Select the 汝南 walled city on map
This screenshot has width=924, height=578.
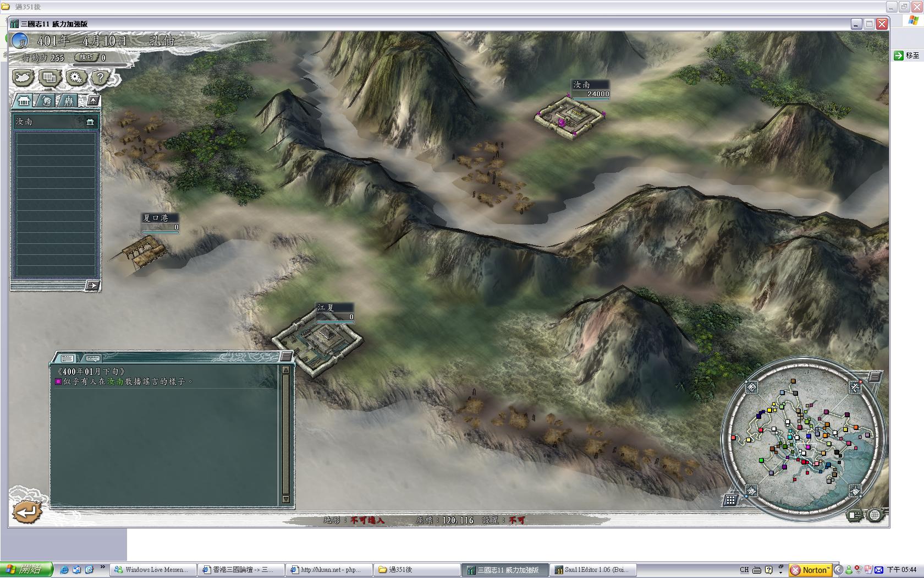(x=570, y=117)
